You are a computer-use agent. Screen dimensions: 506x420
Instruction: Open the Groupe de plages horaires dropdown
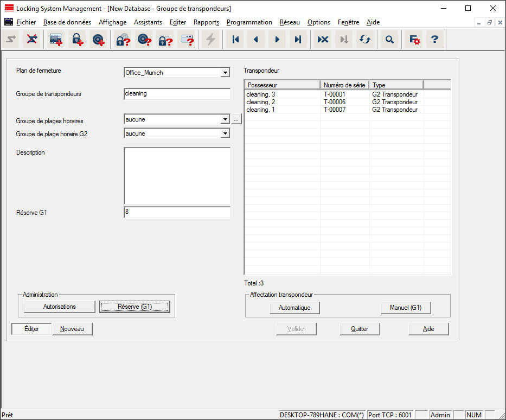coord(225,119)
